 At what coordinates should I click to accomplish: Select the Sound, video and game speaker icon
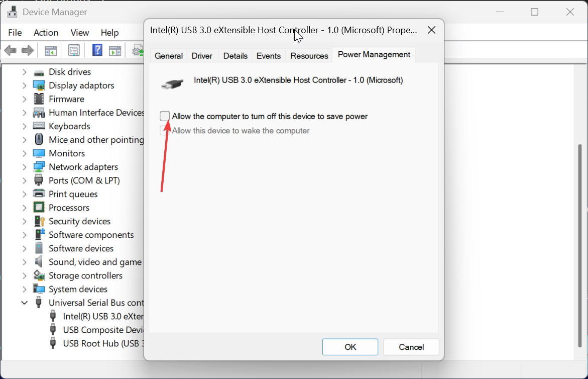[x=39, y=261]
